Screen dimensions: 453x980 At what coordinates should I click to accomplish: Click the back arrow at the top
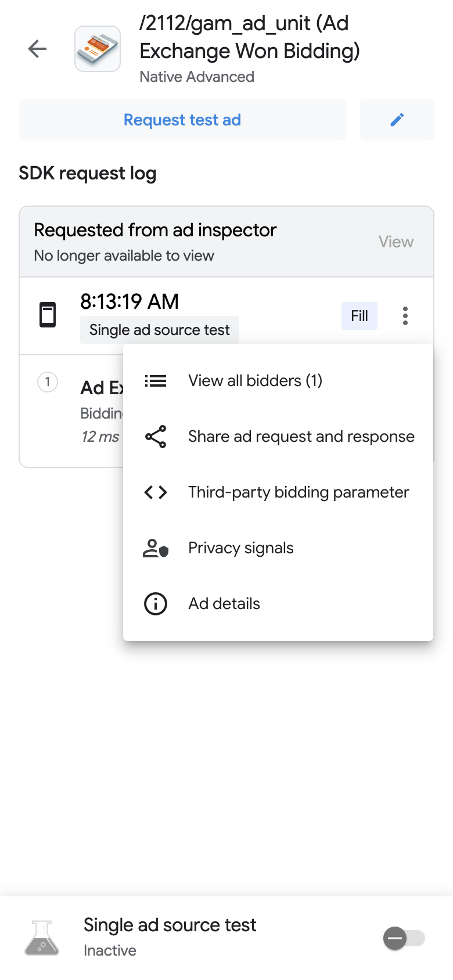37,49
